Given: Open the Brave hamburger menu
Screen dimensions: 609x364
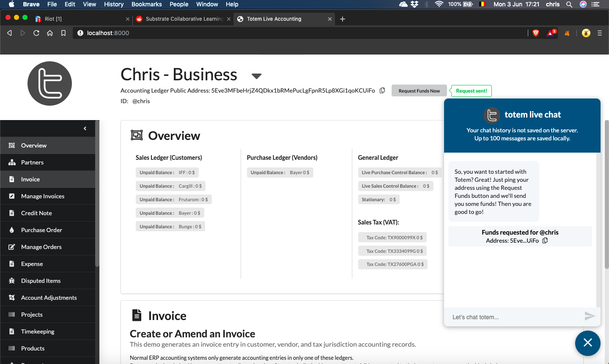Looking at the screenshot, I should (x=600, y=33).
